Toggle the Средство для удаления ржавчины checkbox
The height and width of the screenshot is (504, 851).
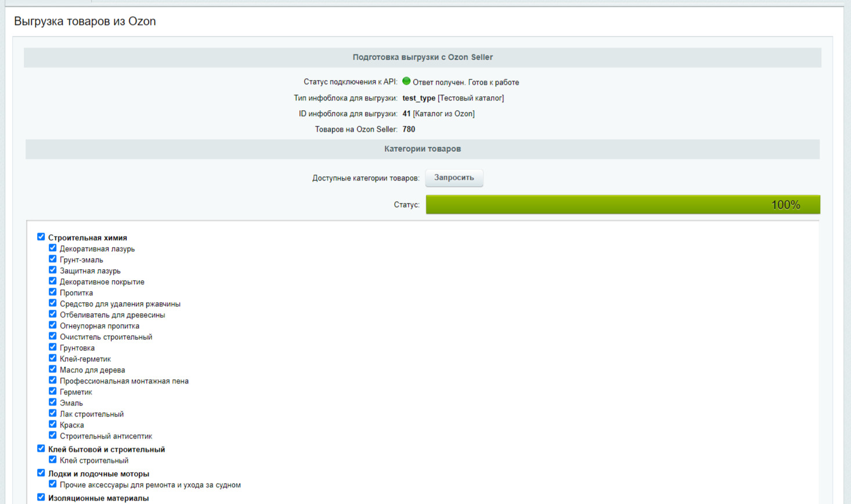point(53,303)
